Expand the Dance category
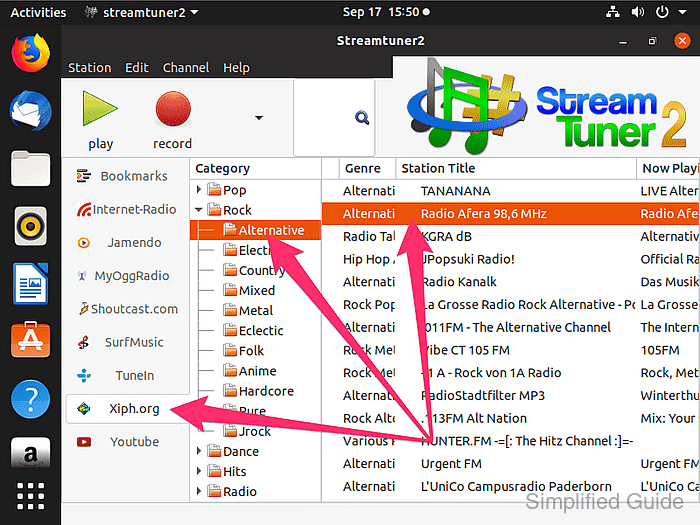 point(199,451)
